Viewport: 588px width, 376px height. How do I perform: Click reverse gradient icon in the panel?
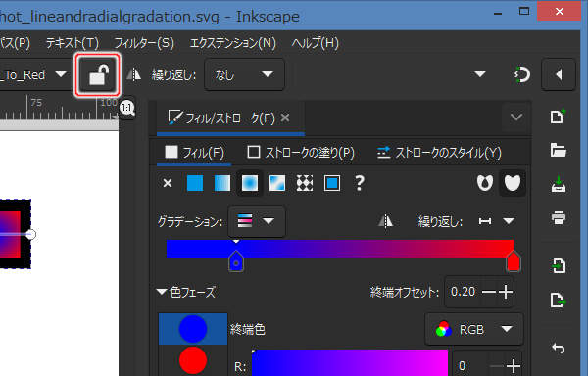385,221
